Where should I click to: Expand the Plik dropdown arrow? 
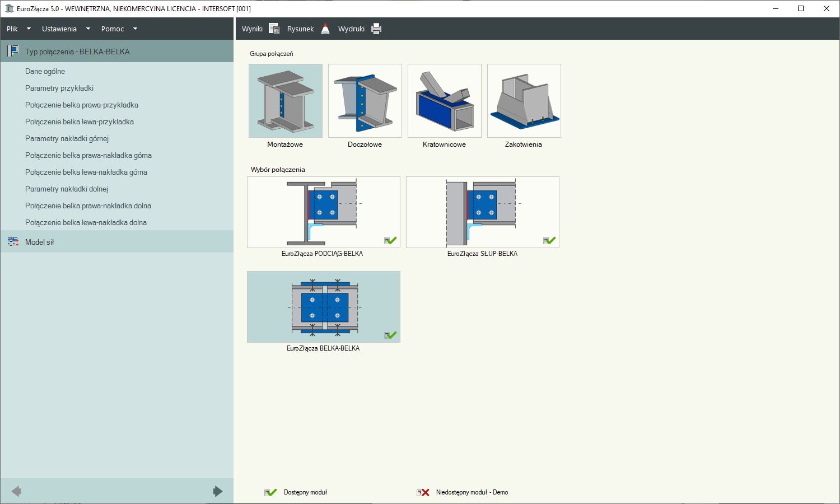(x=29, y=29)
